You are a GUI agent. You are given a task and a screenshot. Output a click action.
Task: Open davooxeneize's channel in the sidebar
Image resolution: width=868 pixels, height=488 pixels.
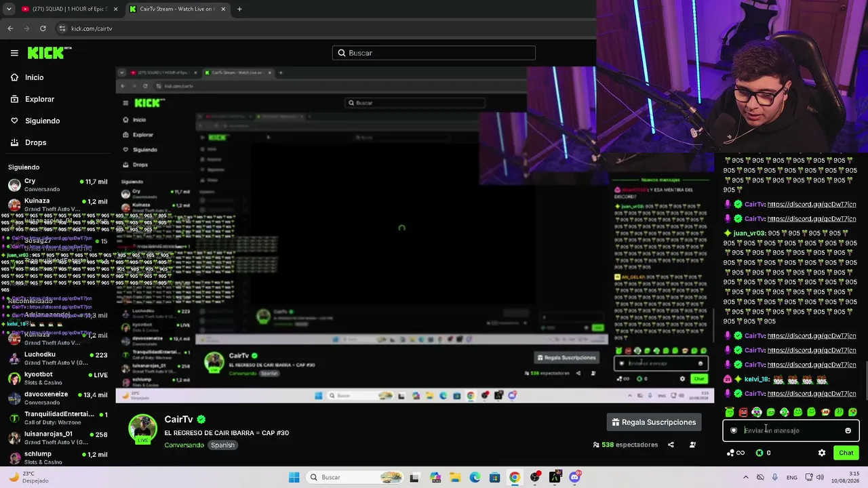pos(58,398)
